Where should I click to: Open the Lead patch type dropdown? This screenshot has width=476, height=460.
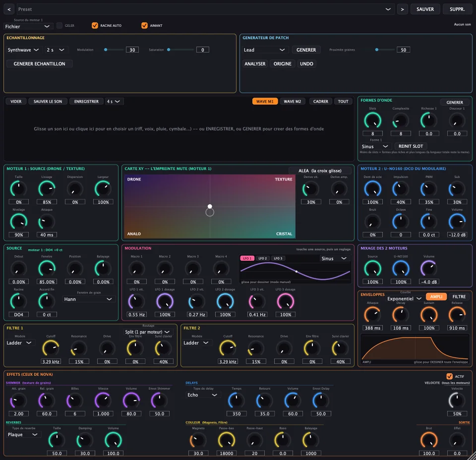coord(264,50)
